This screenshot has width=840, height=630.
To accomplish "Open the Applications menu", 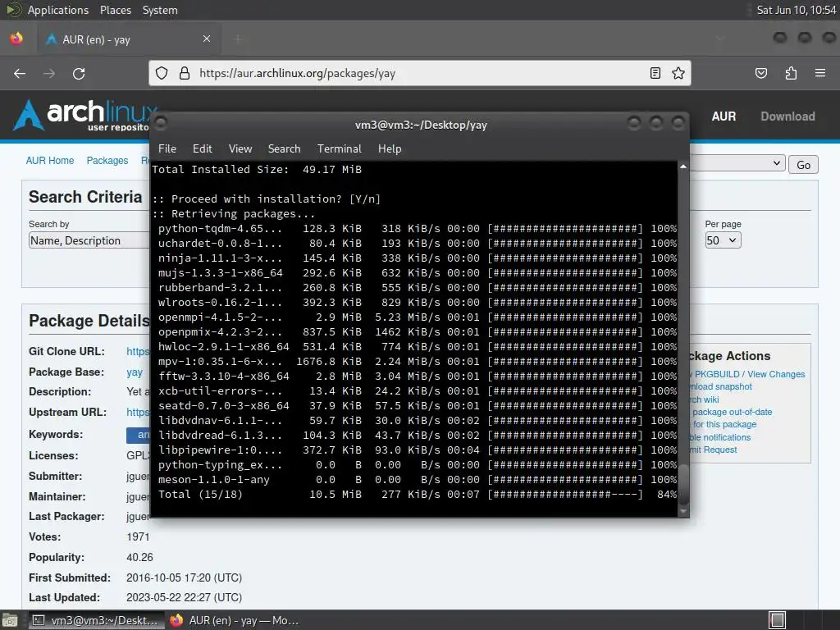I will click(x=58, y=10).
